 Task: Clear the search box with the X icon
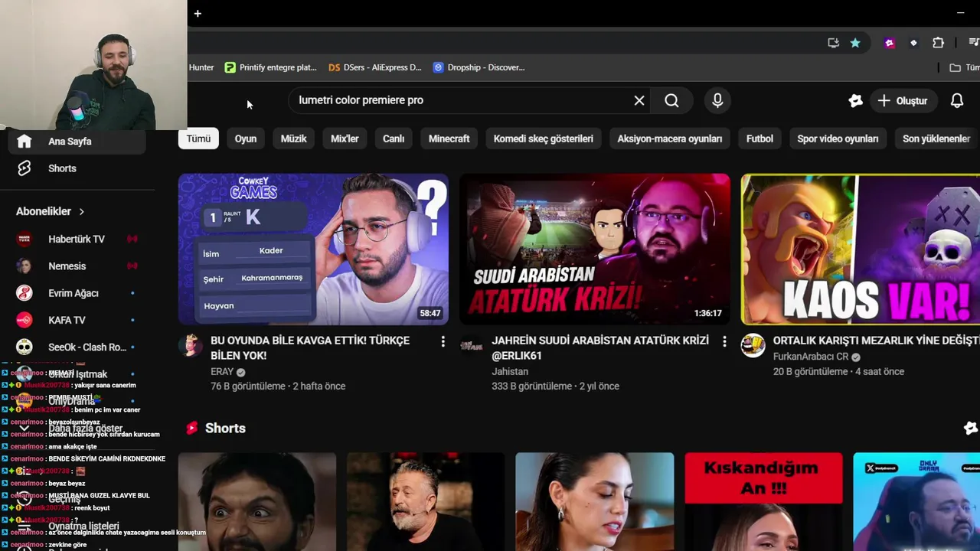click(639, 100)
